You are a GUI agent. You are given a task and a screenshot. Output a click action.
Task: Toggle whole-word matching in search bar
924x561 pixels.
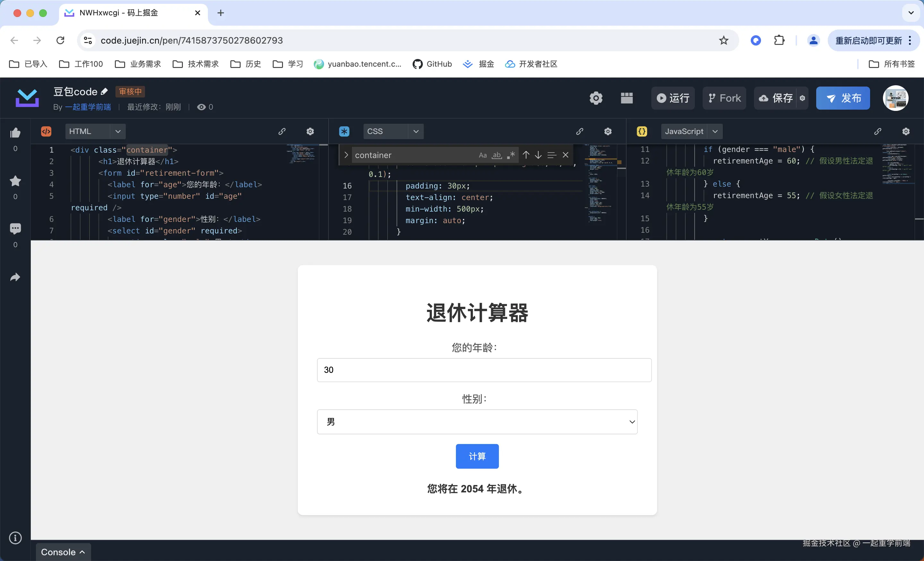496,155
